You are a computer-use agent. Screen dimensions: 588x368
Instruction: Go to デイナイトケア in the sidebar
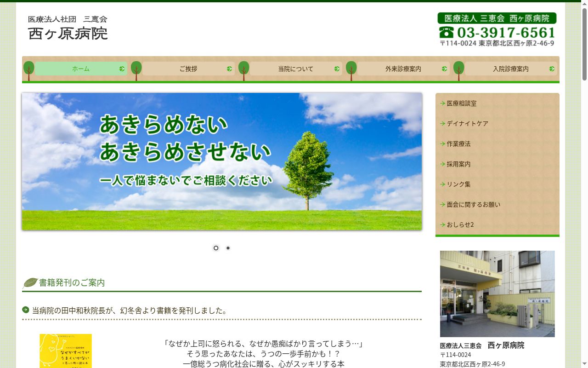(468, 124)
